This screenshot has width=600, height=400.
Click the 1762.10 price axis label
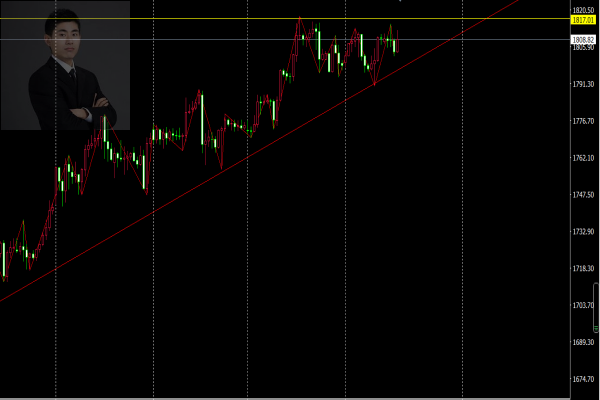pos(583,158)
